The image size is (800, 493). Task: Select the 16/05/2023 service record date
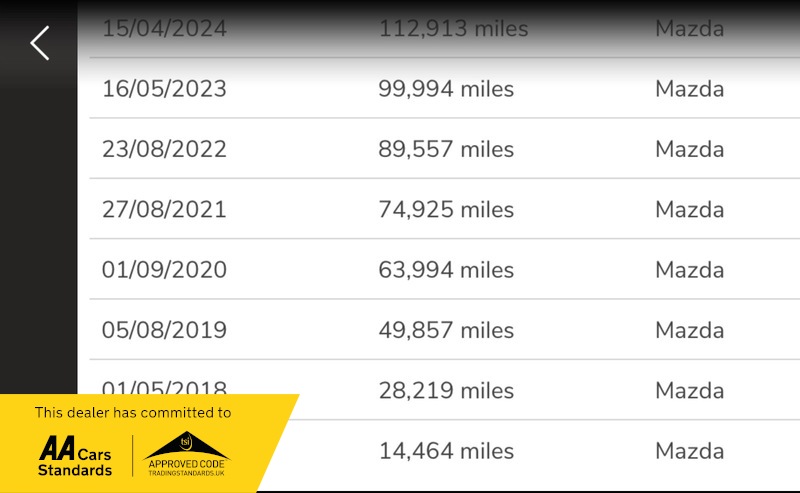point(164,89)
